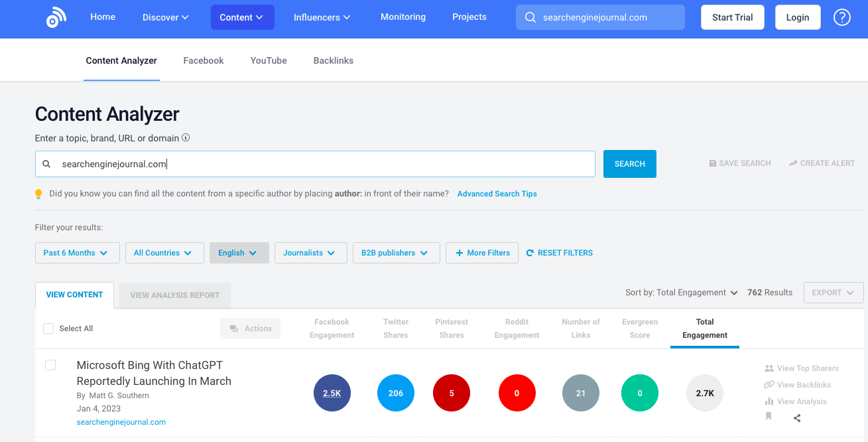
Task: Switch to the Facebook tab
Action: [203, 60]
